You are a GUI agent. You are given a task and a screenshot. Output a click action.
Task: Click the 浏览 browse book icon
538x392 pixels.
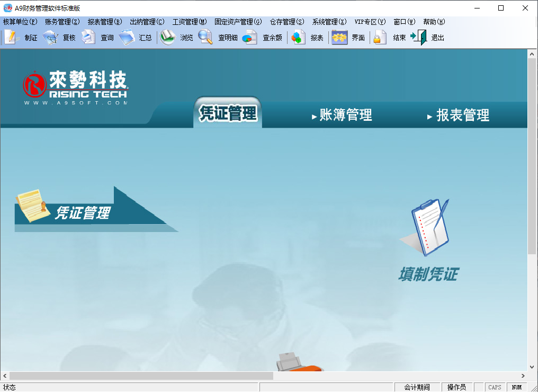click(x=168, y=37)
